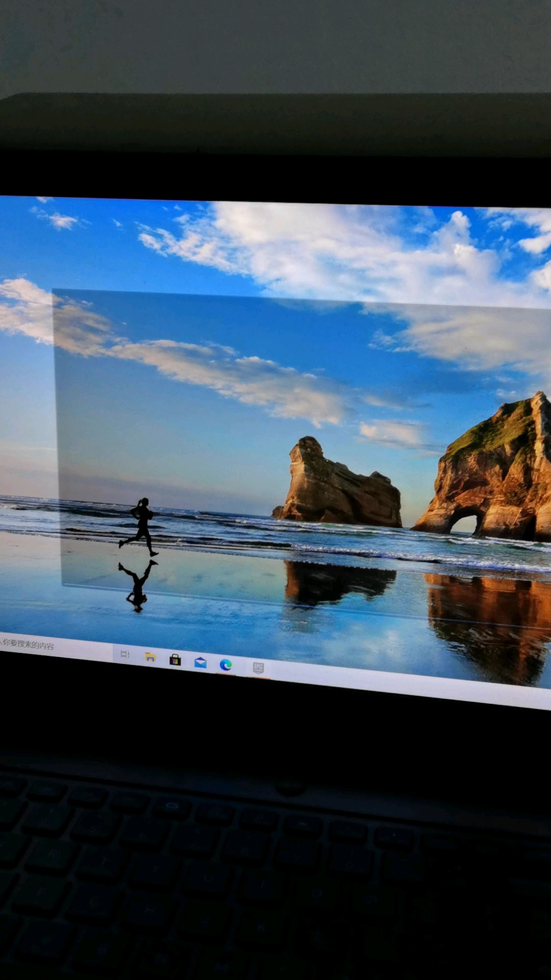Launch Microsoft Edge from the taskbar
551x980 pixels.
click(x=226, y=665)
